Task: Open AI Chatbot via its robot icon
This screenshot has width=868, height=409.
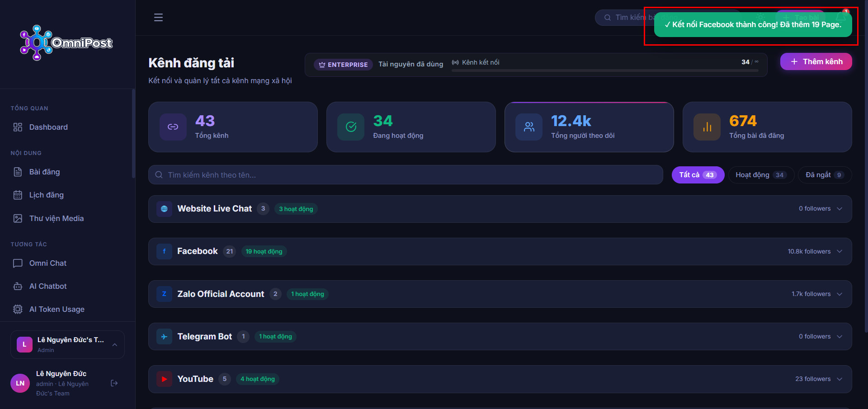Action: [18, 286]
